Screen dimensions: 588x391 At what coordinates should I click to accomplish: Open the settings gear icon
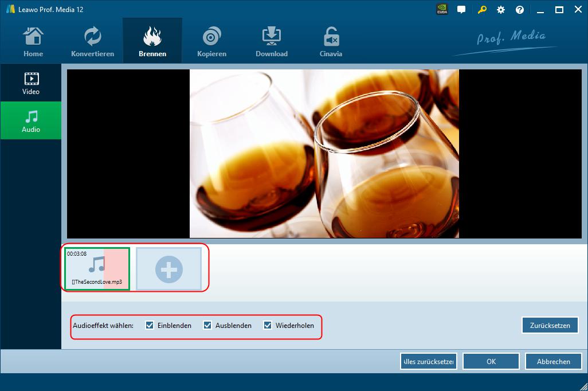tap(501, 10)
